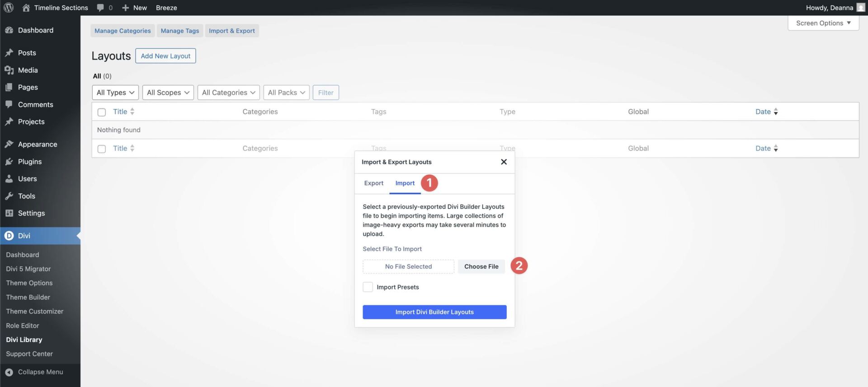Enable the Import Presets checkbox
The width and height of the screenshot is (868, 387).
(x=368, y=287)
